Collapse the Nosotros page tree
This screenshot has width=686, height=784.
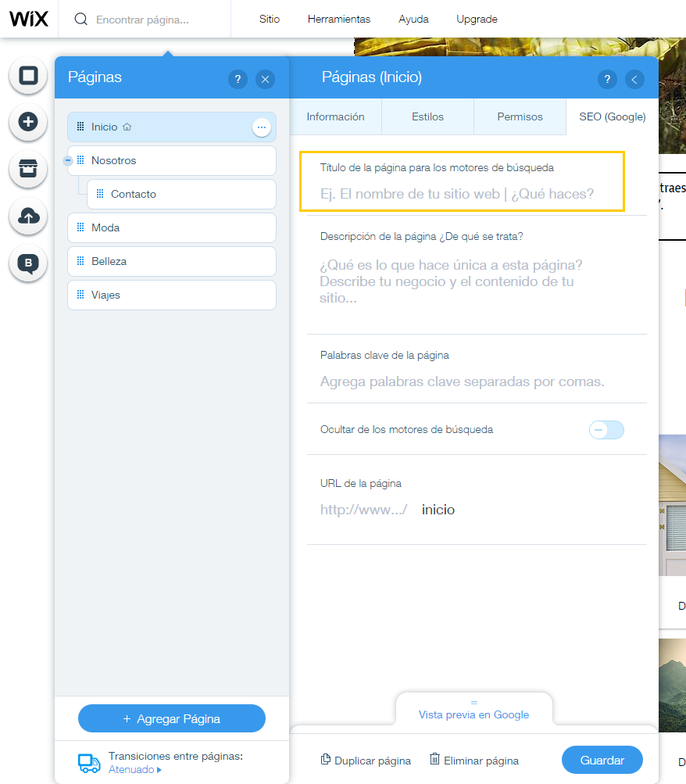pyautogui.click(x=69, y=160)
